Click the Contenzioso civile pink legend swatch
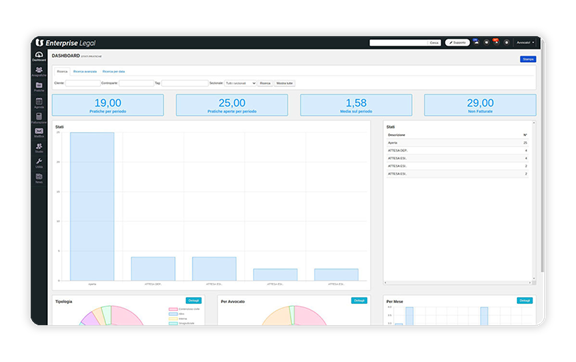Image resolution: width=576 pixels, height=362 pixels. coord(173,309)
